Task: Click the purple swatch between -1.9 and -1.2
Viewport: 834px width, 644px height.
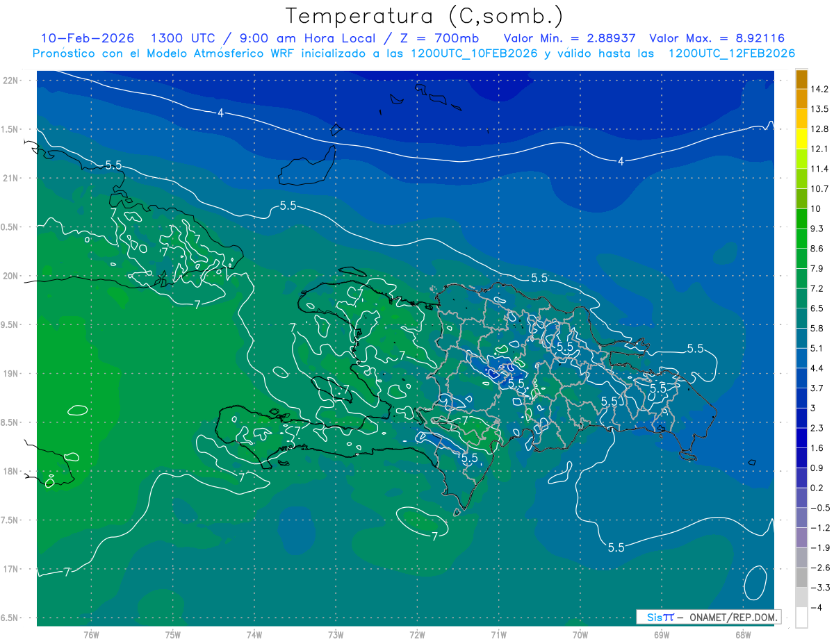Action: click(x=801, y=538)
